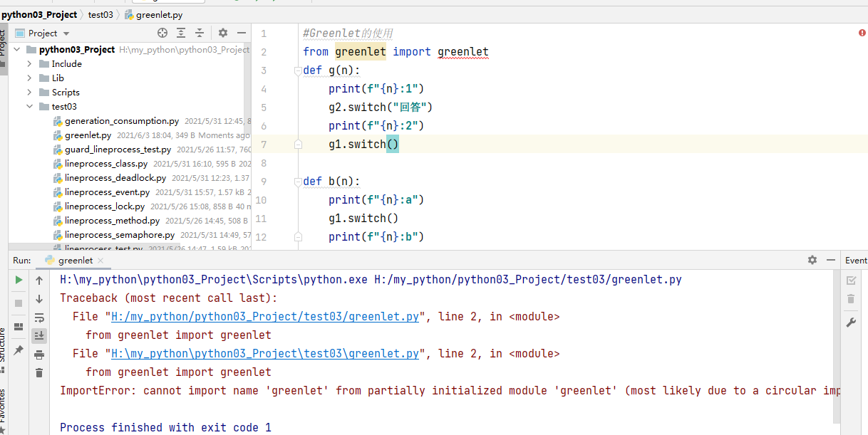
Task: Print the Run console output
Action: coord(39,355)
